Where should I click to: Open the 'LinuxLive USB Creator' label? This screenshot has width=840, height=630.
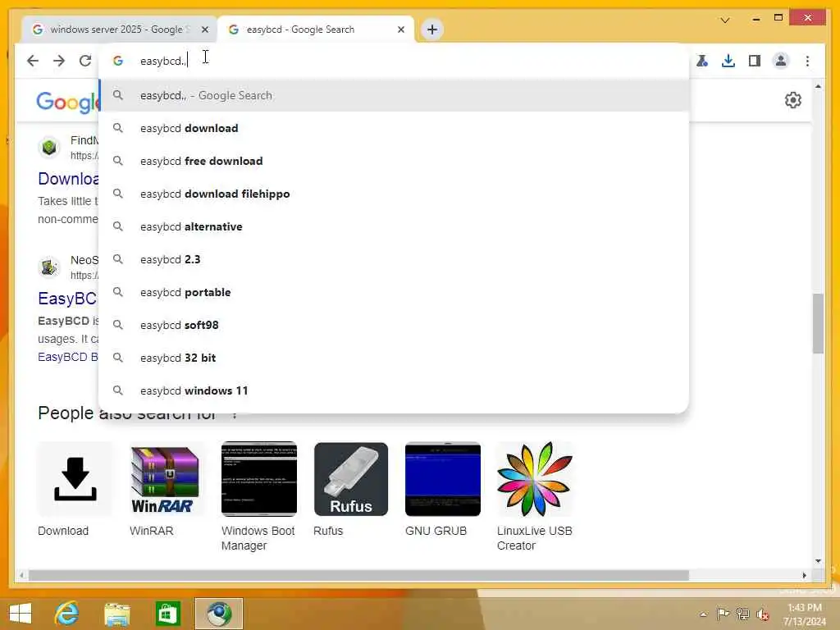pos(535,538)
